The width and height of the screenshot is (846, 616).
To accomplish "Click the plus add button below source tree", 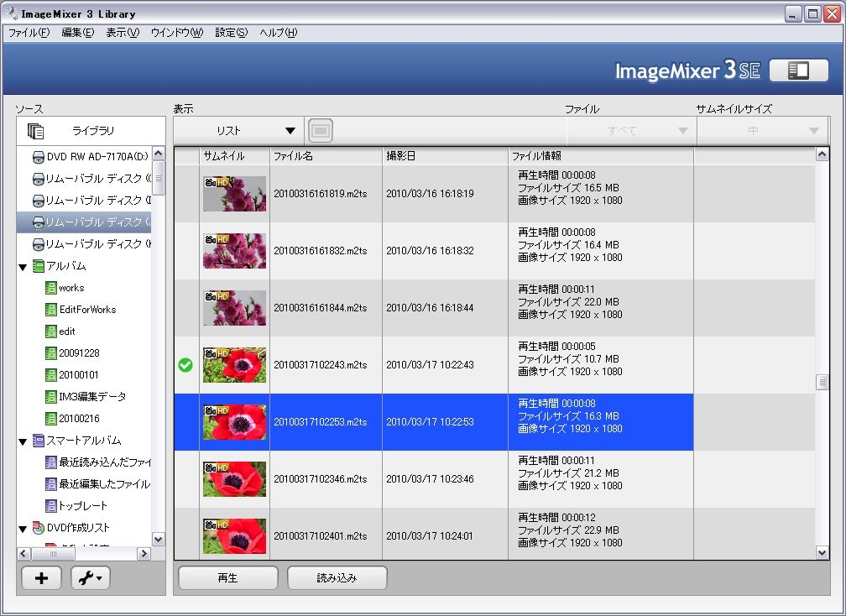I will 42,578.
